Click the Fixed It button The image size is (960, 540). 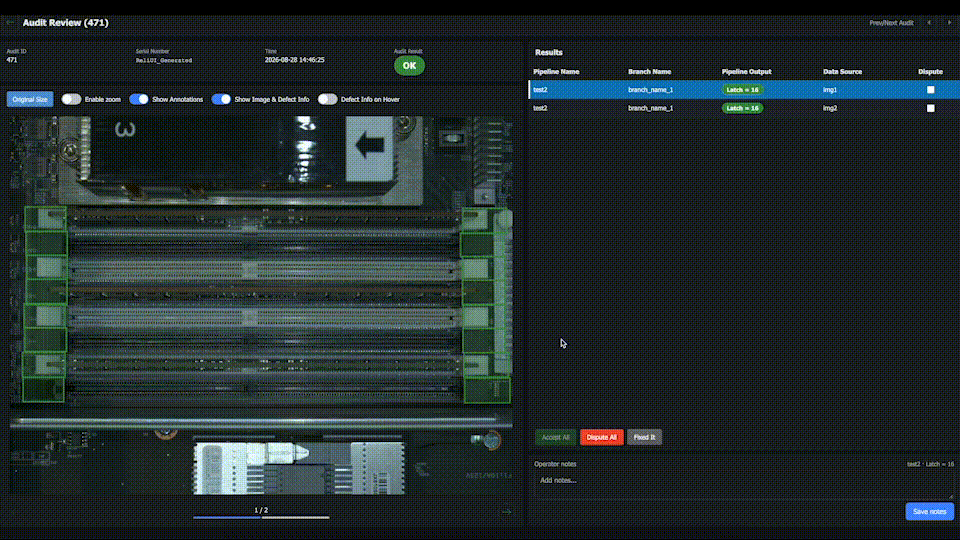[644, 437]
